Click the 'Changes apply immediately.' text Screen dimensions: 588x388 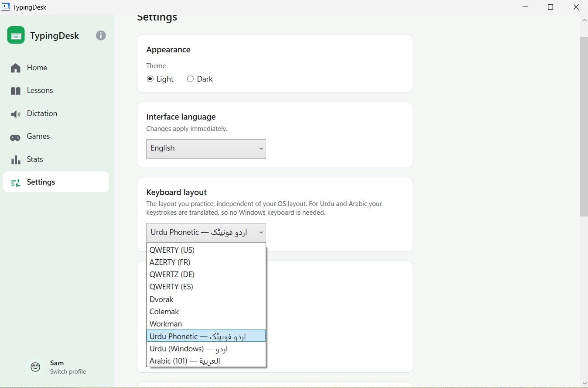[x=187, y=129]
